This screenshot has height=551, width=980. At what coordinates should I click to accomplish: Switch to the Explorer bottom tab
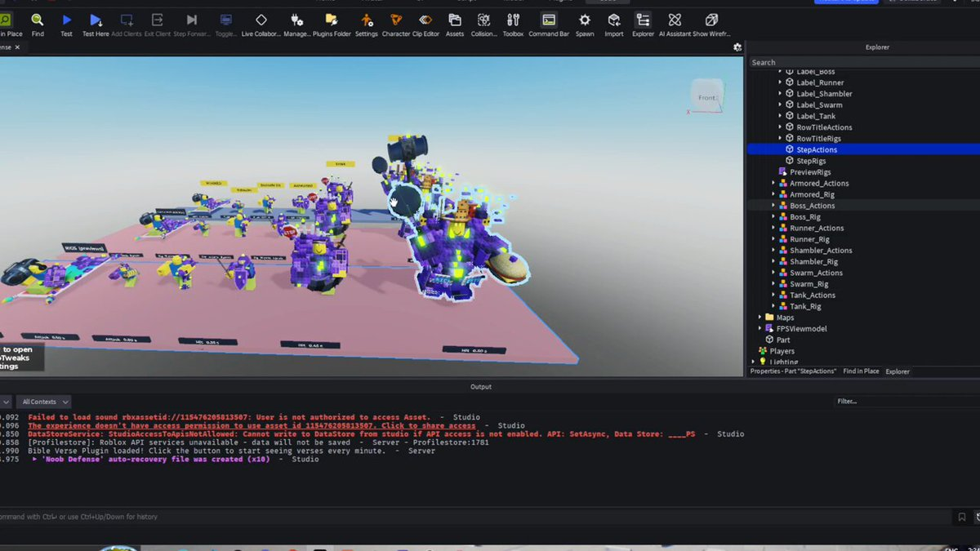[898, 371]
